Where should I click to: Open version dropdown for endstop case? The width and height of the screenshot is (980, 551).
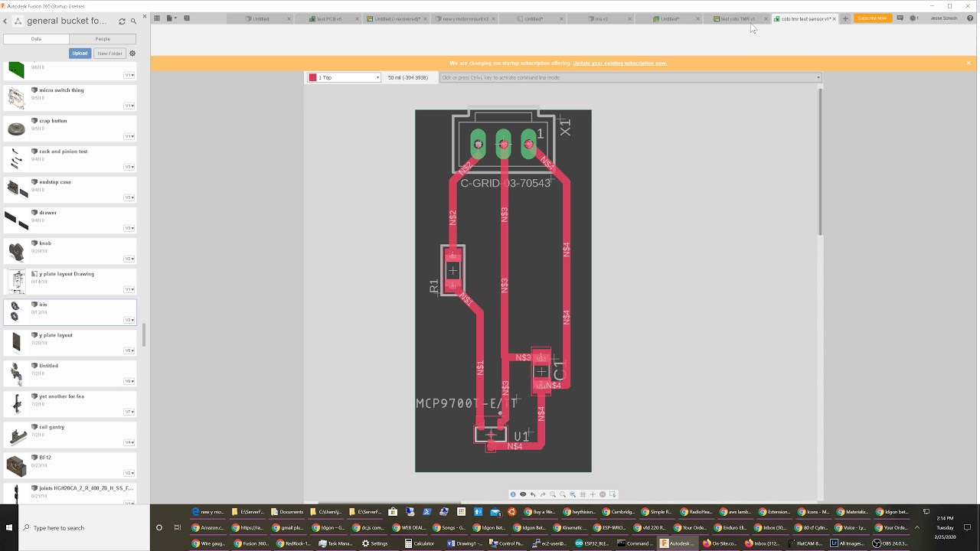129,197
